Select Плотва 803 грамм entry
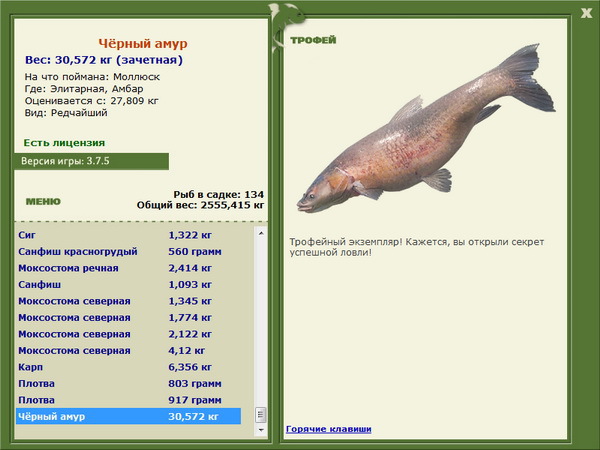This screenshot has height=450, width=600. coord(129,383)
